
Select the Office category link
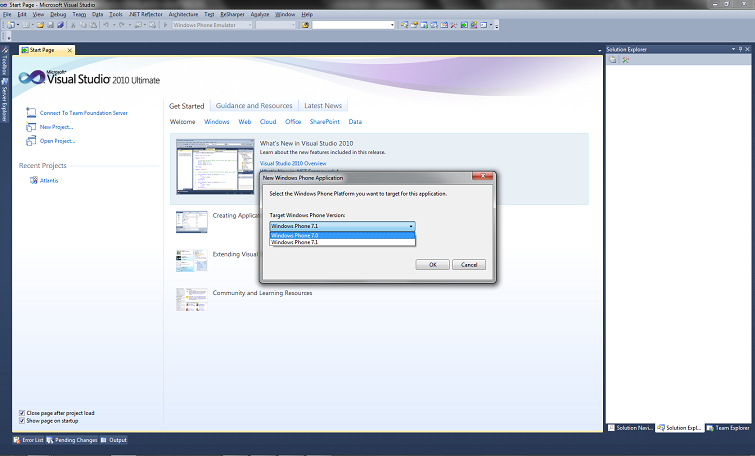coord(293,122)
